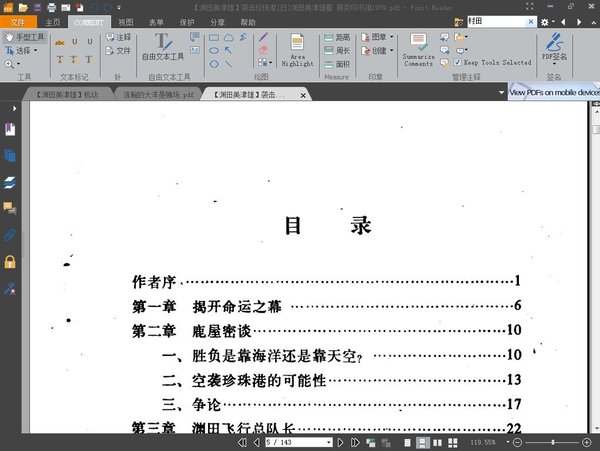This screenshot has width=600, height=451.
Task: Add a sticky Note comment (注释)
Action: click(119, 37)
